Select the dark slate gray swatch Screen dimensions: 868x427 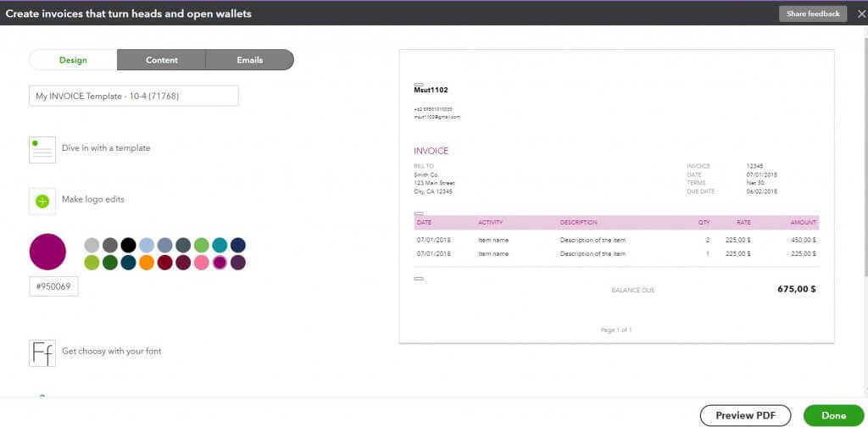click(183, 245)
